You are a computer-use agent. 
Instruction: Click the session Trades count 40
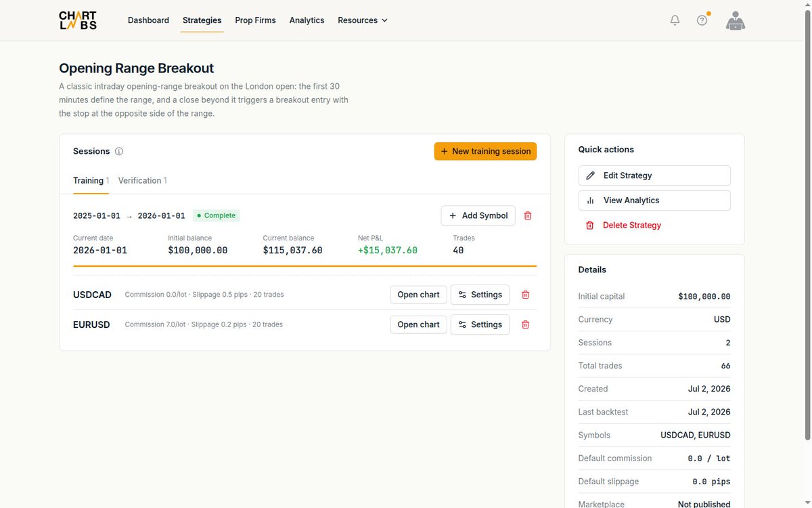point(458,250)
